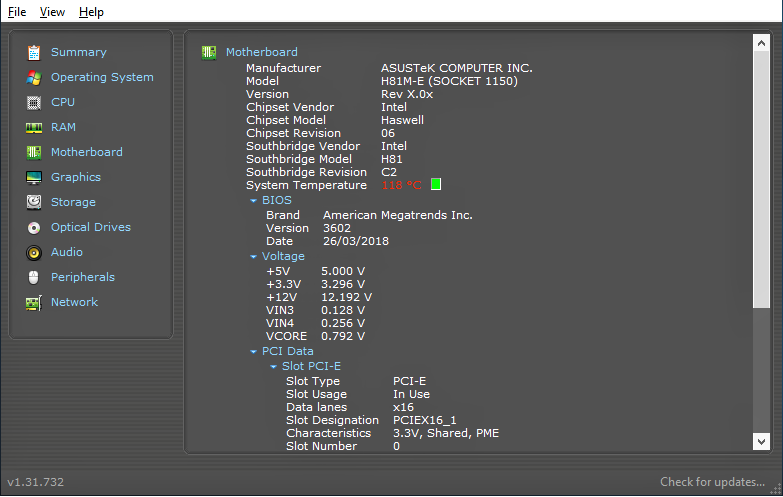This screenshot has height=497, width=783.
Task: Select the Motherboard section in sidebar
Action: (x=86, y=152)
